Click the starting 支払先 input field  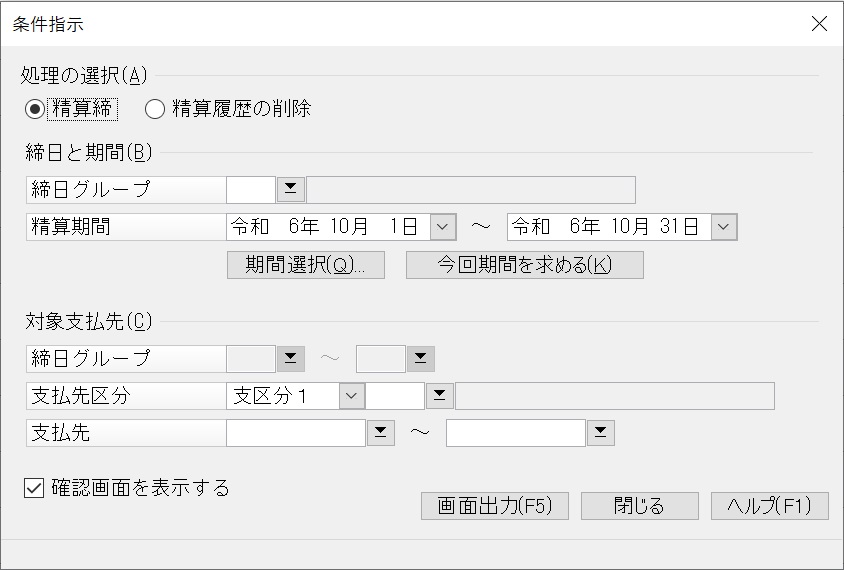coord(296,433)
